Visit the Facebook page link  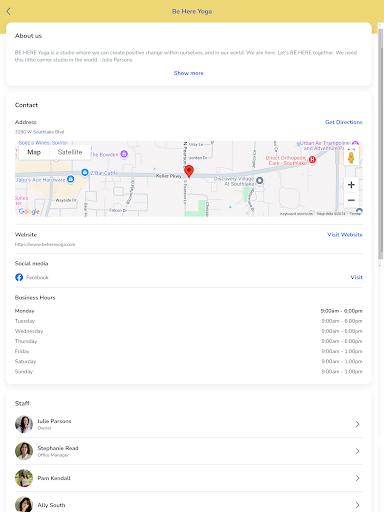tap(356, 277)
